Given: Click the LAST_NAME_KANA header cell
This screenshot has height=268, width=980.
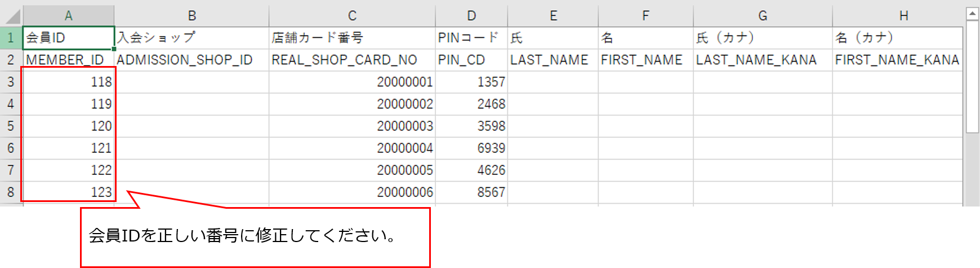Looking at the screenshot, I should (x=763, y=60).
